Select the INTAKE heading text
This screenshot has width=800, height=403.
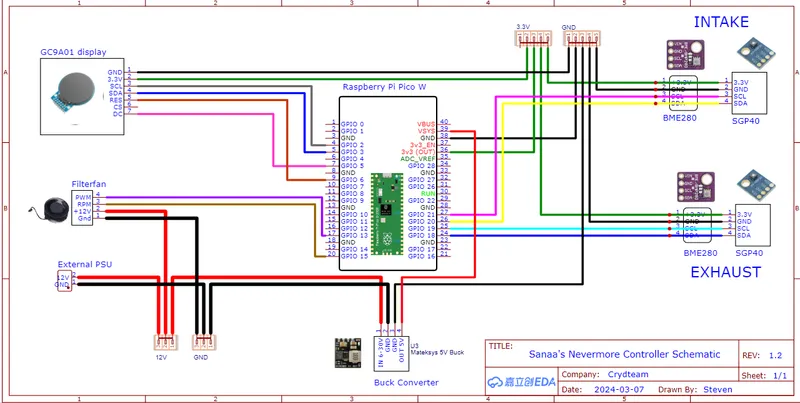point(721,22)
